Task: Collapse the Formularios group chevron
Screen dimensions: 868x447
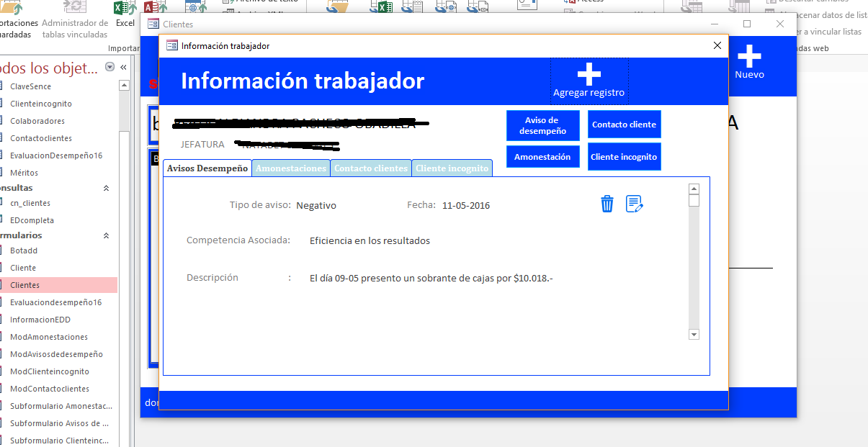Action: click(107, 235)
